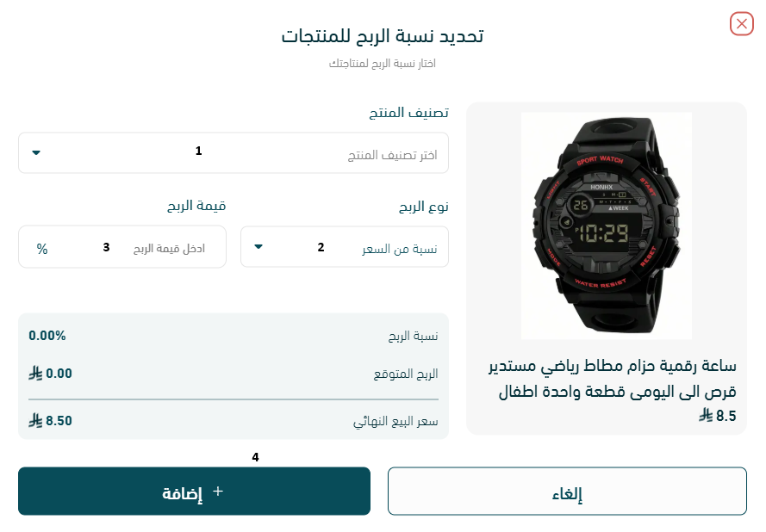Click the riyal icon next to 0.00 expected profit

(35, 374)
